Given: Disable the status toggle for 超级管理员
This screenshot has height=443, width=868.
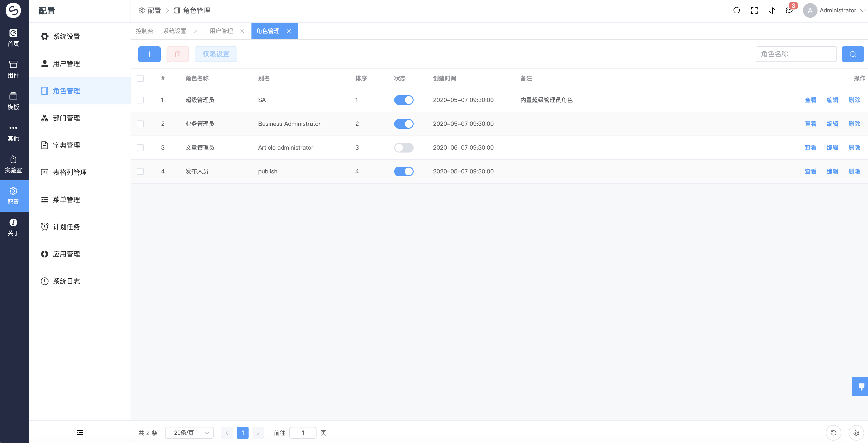Looking at the screenshot, I should tap(404, 100).
